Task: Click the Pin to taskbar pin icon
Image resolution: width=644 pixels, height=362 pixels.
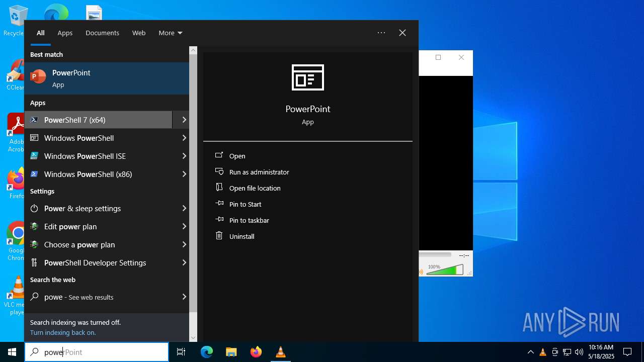Action: point(219,220)
